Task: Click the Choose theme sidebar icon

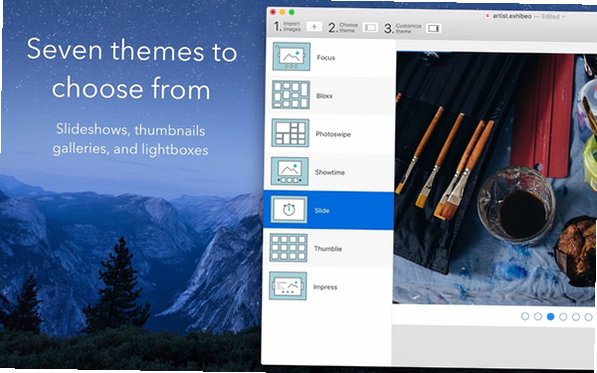Action: click(370, 27)
